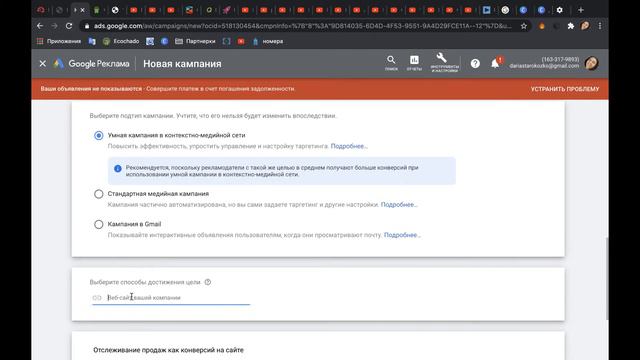Click the Новая кампания title
The height and width of the screenshot is (360, 640).
tap(182, 64)
